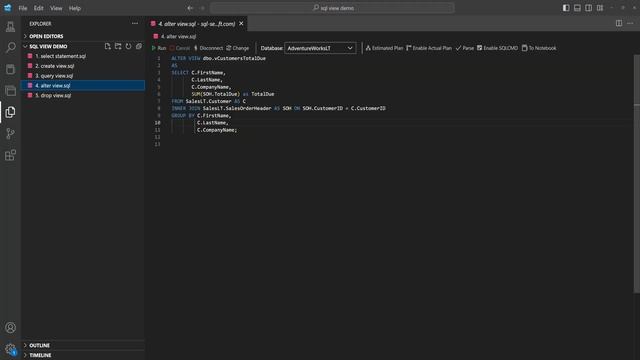Collapse all folders in explorer
640x360 pixels.
tap(139, 47)
